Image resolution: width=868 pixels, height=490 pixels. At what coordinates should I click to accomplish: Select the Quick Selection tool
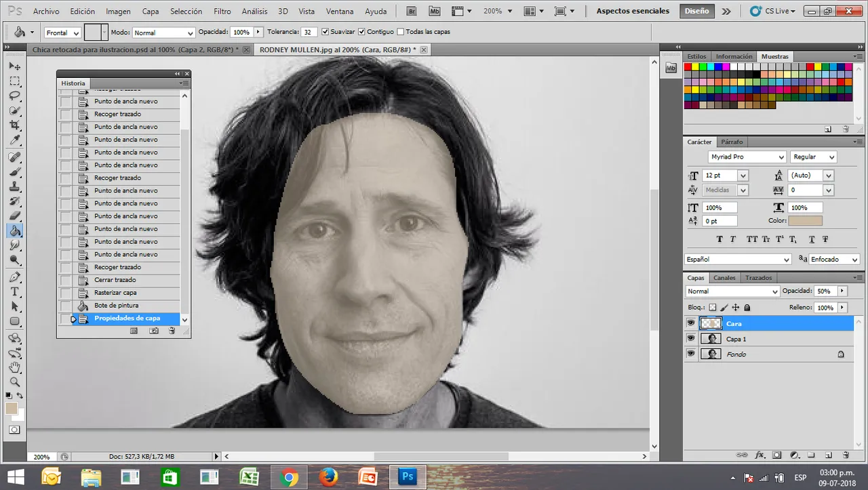click(15, 110)
